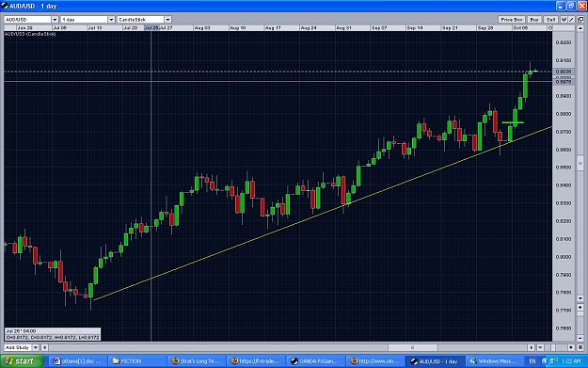Click the Sell button

pos(551,20)
